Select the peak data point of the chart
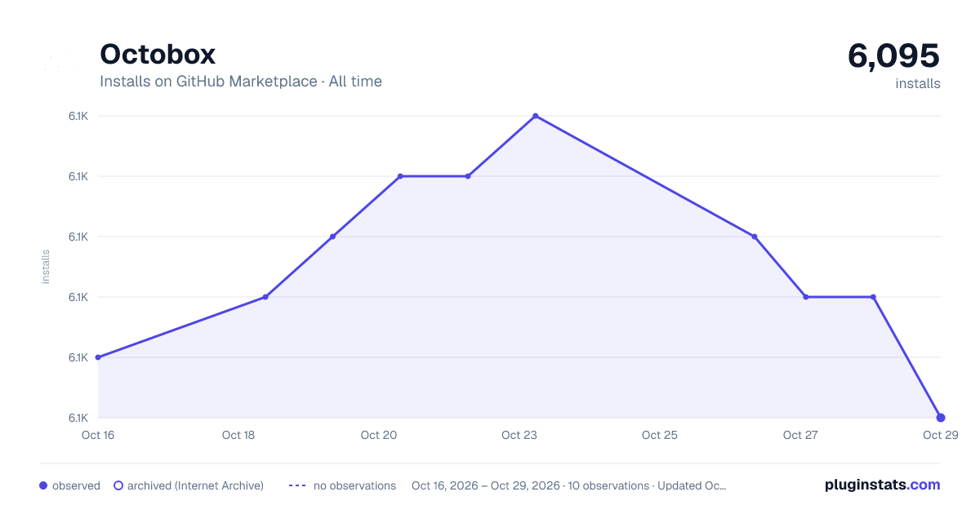This screenshot has width=980, height=514. [x=535, y=116]
